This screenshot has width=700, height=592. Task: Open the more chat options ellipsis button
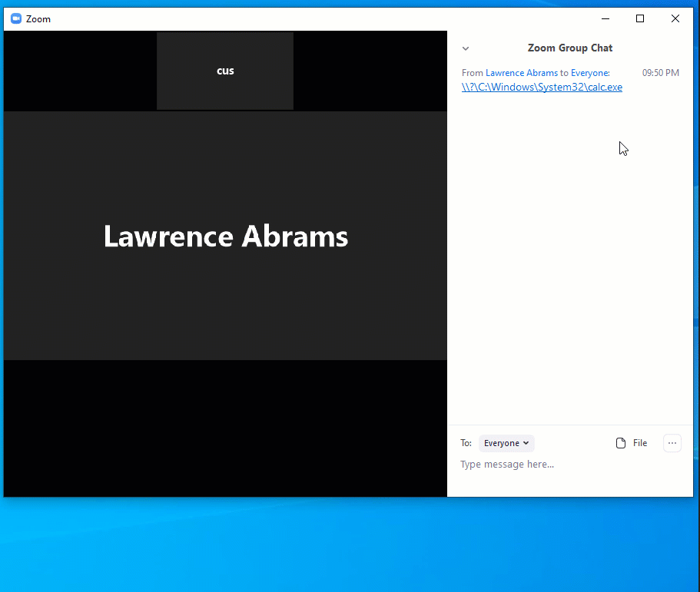coord(672,443)
